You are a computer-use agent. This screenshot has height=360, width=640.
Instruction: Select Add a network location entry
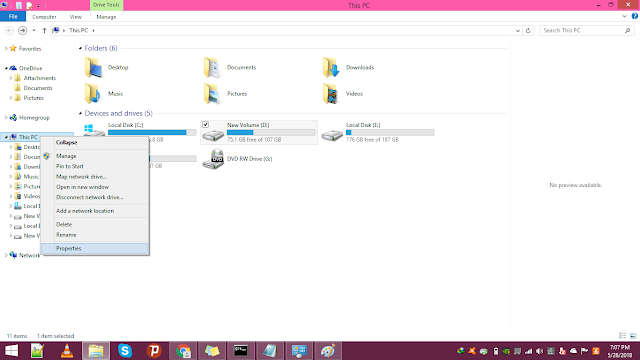(95, 211)
